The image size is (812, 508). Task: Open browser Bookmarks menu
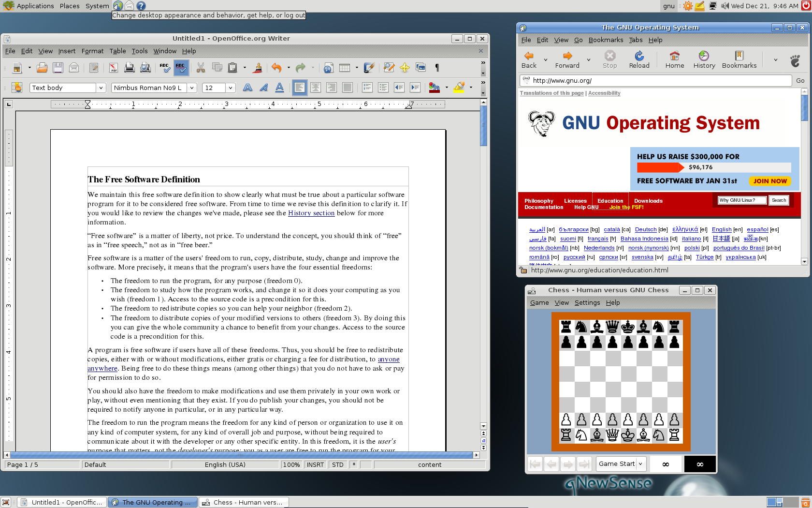tap(606, 40)
